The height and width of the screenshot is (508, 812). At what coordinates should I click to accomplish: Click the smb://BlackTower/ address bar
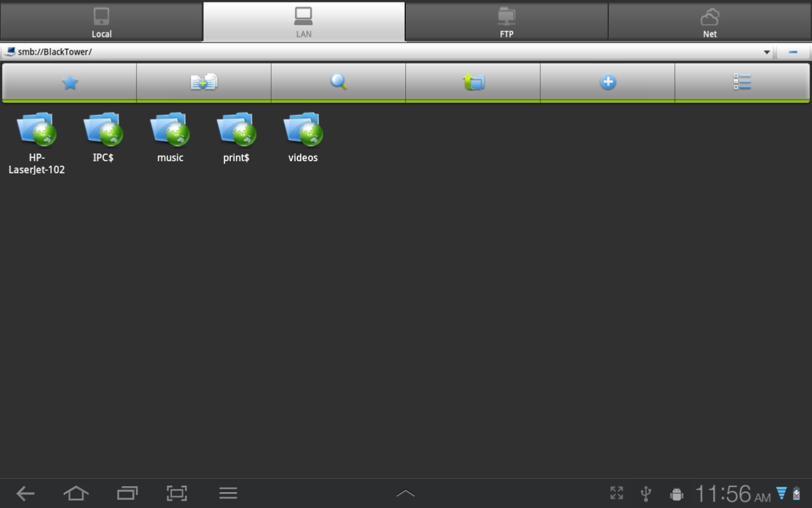click(x=387, y=52)
